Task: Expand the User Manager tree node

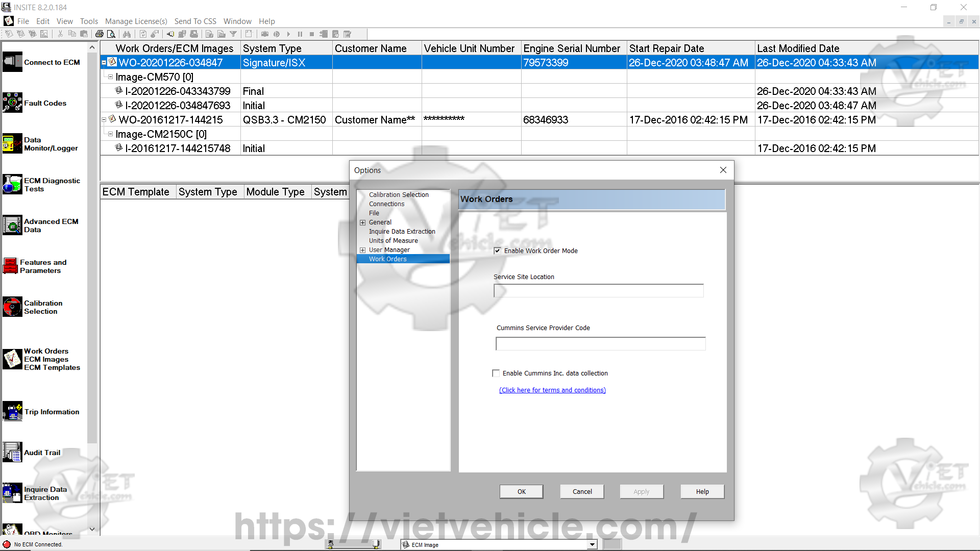Action: pyautogui.click(x=362, y=250)
